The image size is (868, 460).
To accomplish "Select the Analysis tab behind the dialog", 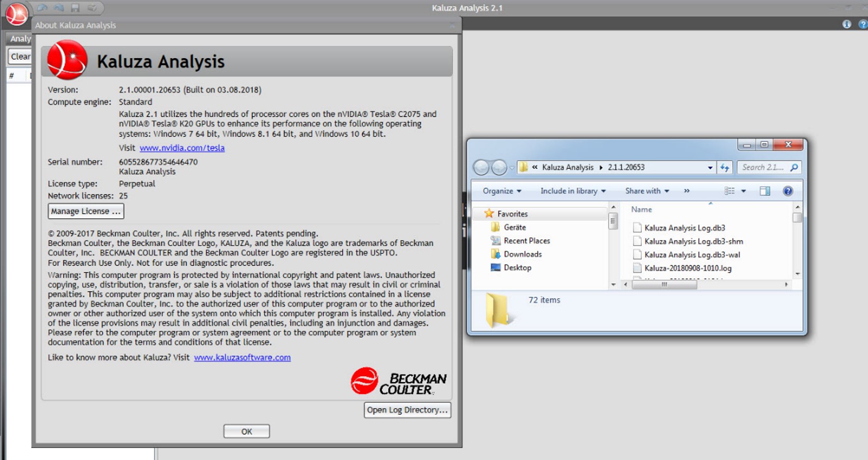I will 20,39.
